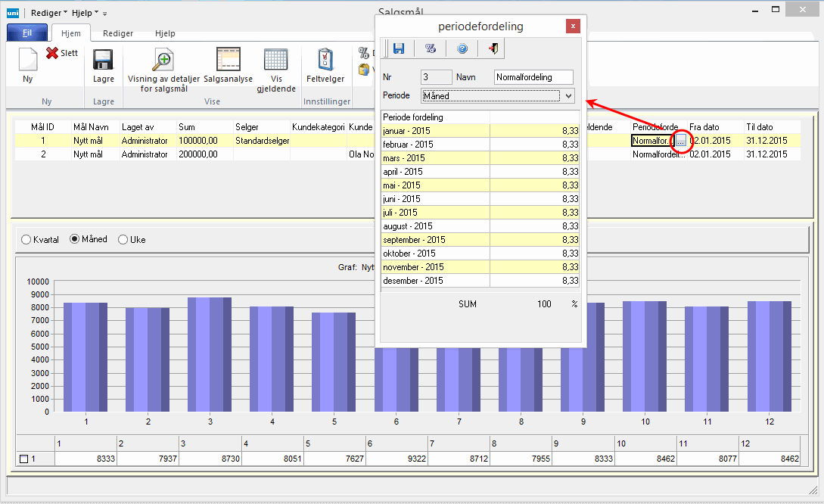Click the Vis gjeldende calendar icon
The image size is (824, 504).
tap(275, 60)
